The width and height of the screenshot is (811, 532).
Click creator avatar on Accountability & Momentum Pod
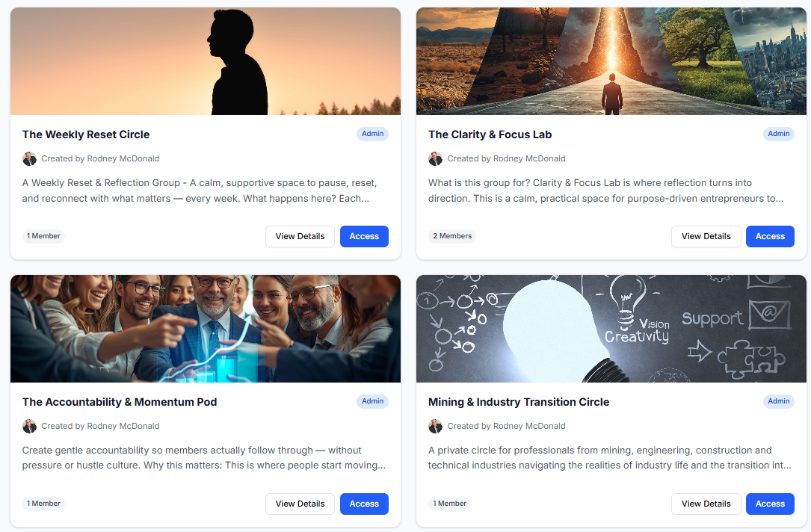(29, 426)
